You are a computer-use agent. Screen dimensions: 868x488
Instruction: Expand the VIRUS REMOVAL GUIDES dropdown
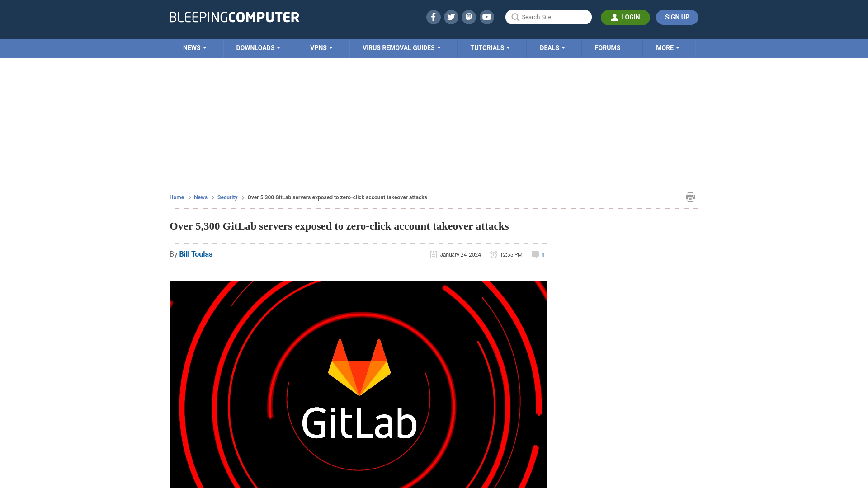(401, 47)
